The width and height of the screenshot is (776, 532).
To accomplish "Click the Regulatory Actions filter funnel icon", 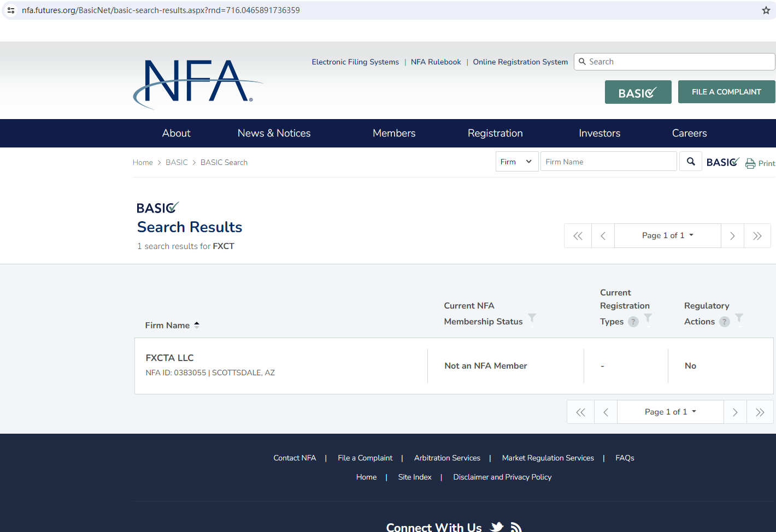I will 739,318.
